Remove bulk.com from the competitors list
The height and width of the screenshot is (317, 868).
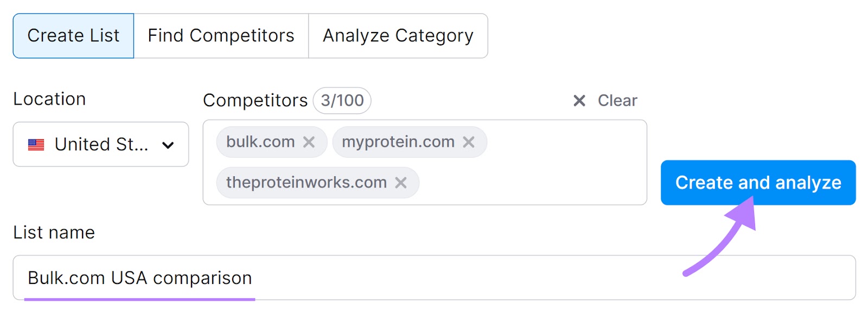(x=309, y=142)
